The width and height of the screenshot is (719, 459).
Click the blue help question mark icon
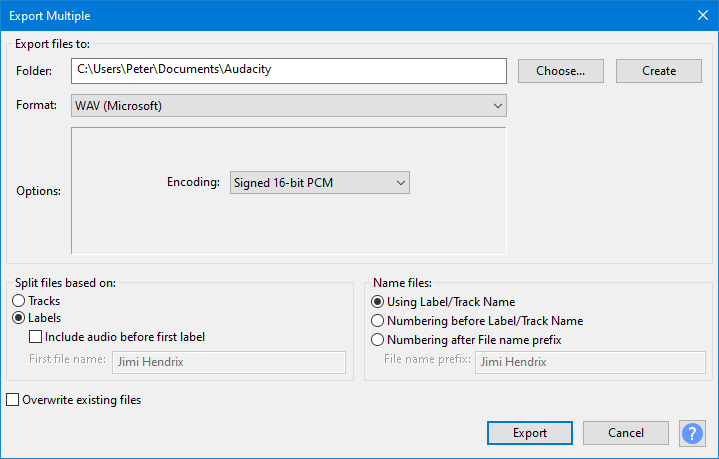pos(692,433)
